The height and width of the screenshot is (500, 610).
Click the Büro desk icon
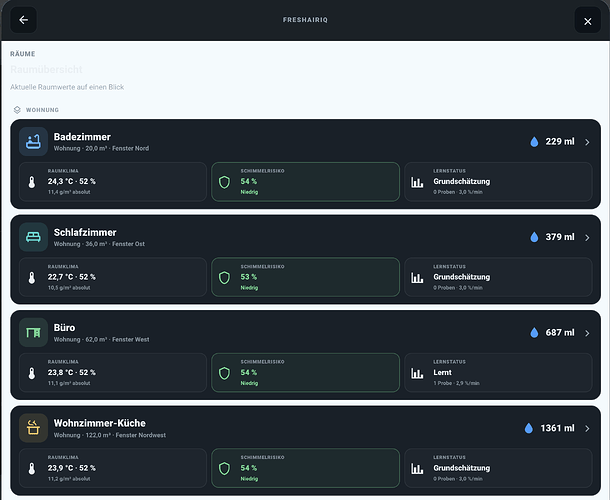click(x=33, y=333)
